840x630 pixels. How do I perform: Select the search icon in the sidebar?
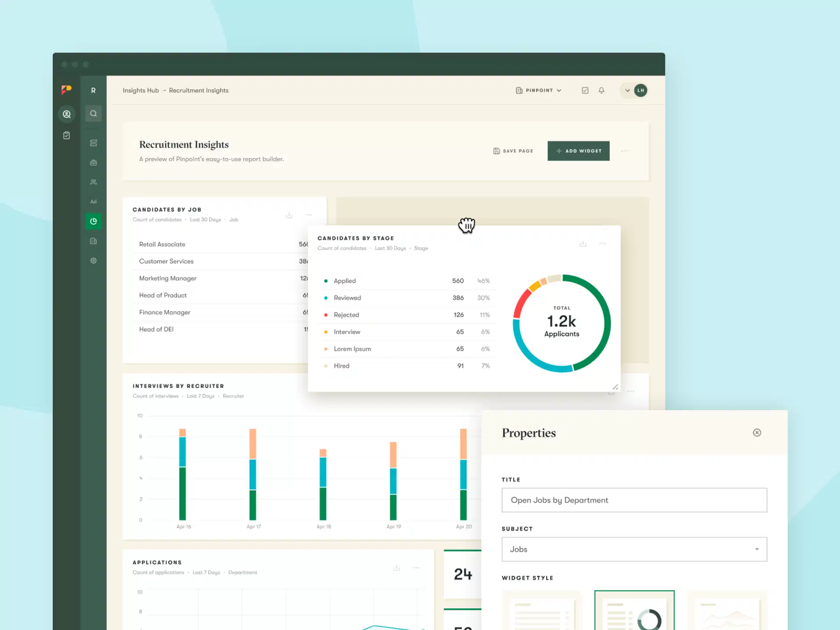tap(93, 113)
